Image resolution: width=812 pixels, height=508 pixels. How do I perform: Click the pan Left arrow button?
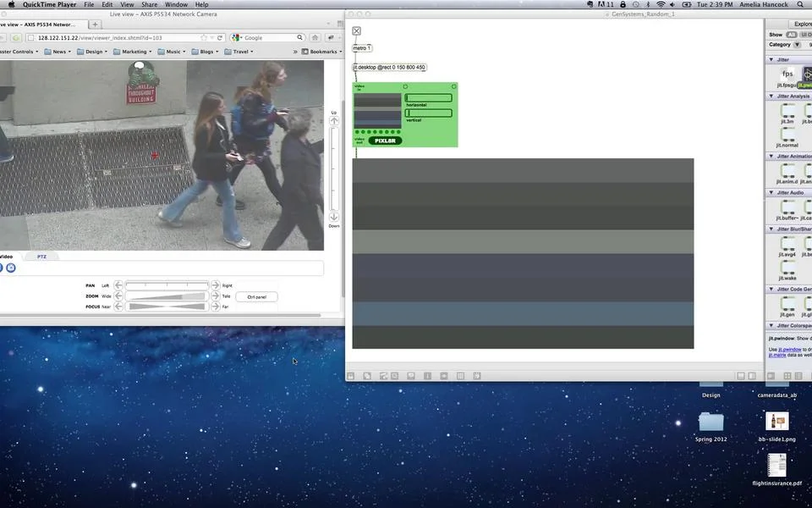coord(118,285)
